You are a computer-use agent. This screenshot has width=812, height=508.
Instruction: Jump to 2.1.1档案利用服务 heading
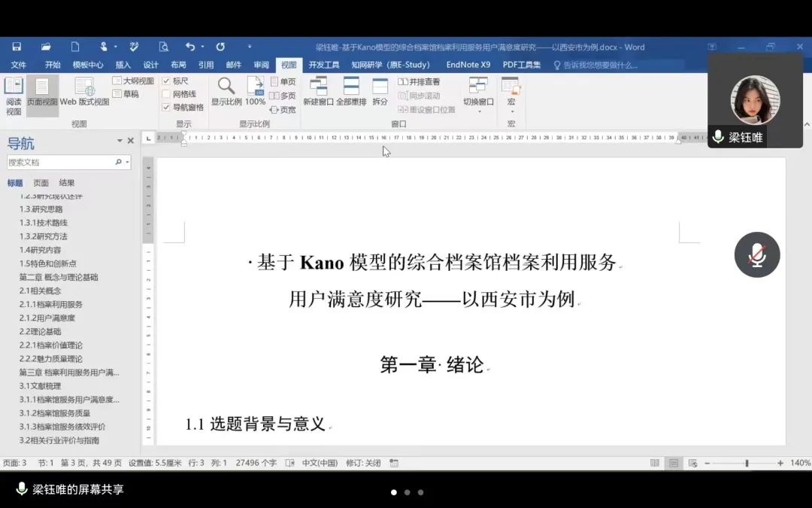[x=51, y=305]
